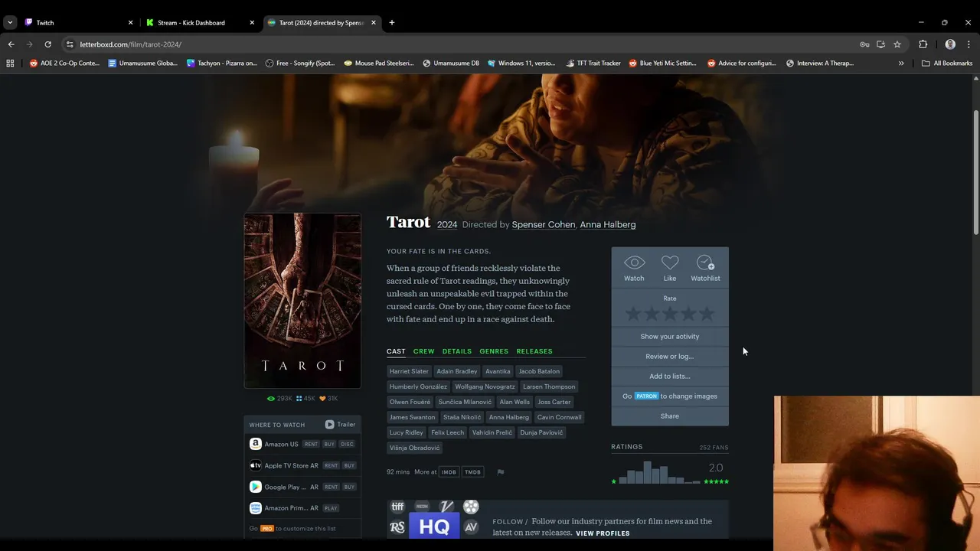Open Add to lists option
The image size is (980, 551).
(x=670, y=376)
